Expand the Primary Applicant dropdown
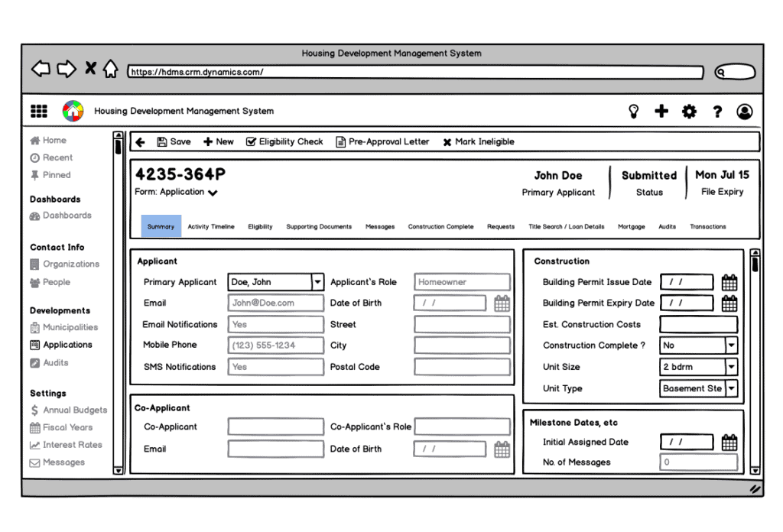The height and width of the screenshot is (532, 783). tap(317, 282)
